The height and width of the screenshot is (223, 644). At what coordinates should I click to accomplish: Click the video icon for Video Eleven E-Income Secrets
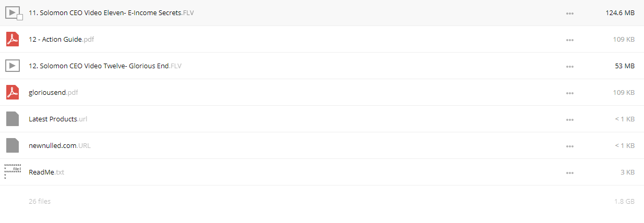tap(13, 13)
